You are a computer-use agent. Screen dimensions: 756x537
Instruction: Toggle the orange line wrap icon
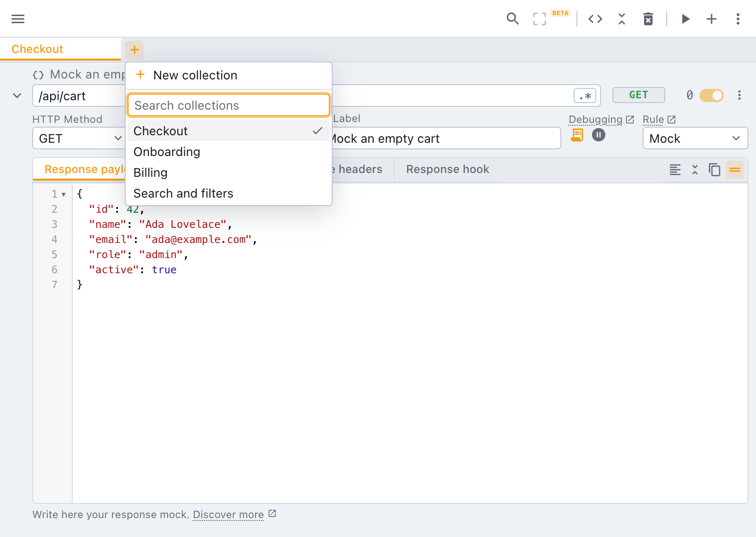(x=735, y=170)
